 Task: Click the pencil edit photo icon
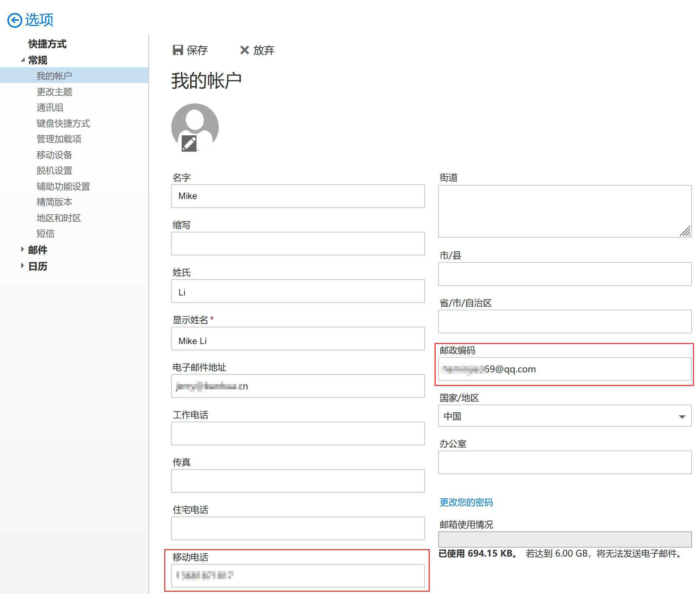pos(189,143)
